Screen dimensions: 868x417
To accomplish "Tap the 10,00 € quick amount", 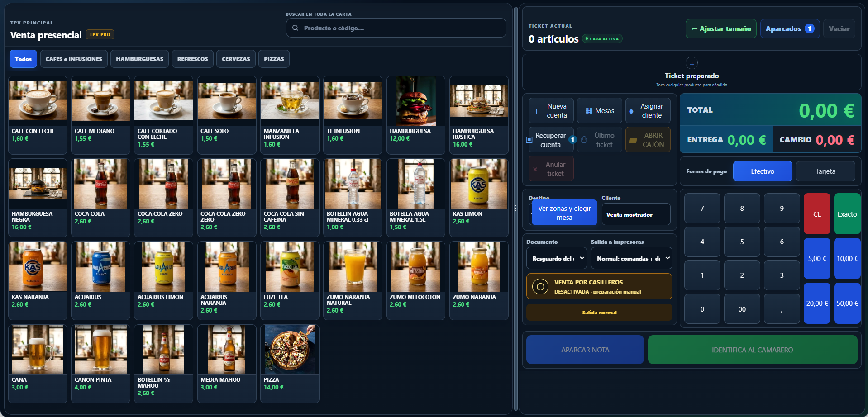I will click(847, 258).
